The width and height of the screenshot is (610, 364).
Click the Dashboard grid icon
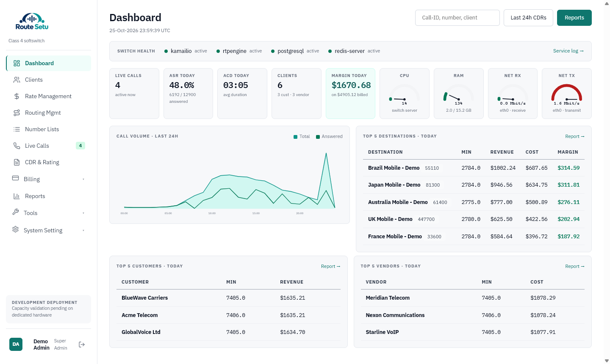17,63
